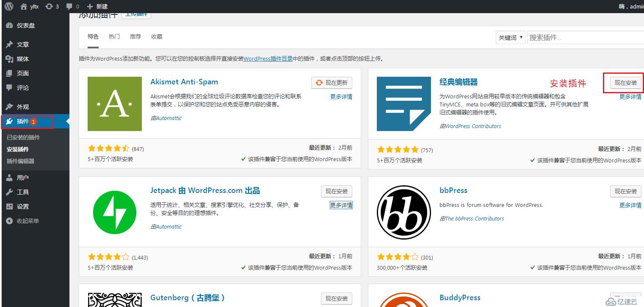644x307 pixels.
Task: Open 经典编辑器 title link
Action: 459,82
